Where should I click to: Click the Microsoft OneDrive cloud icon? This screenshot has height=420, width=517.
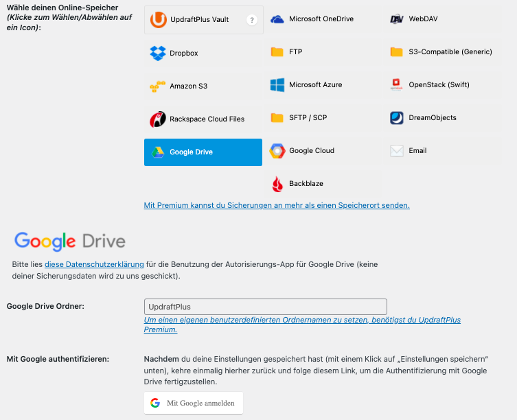[x=277, y=19]
